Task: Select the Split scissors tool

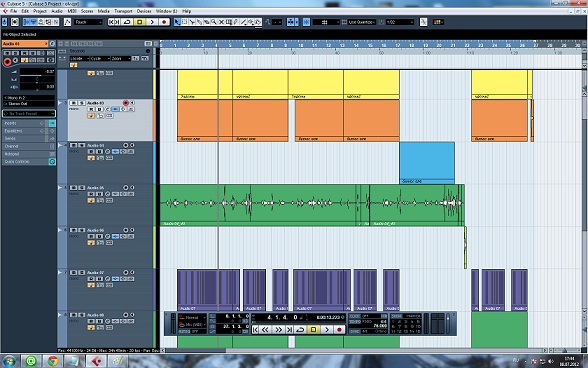Action: click(192, 22)
